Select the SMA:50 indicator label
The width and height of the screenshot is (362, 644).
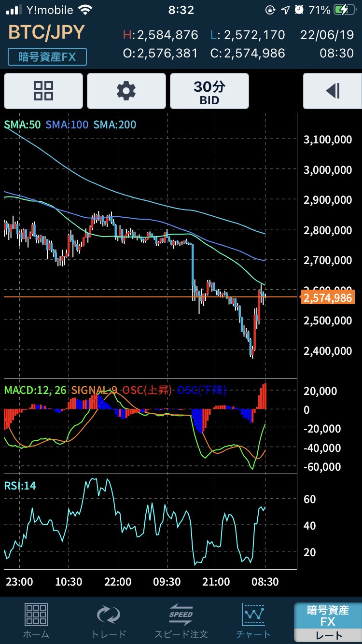click(22, 125)
